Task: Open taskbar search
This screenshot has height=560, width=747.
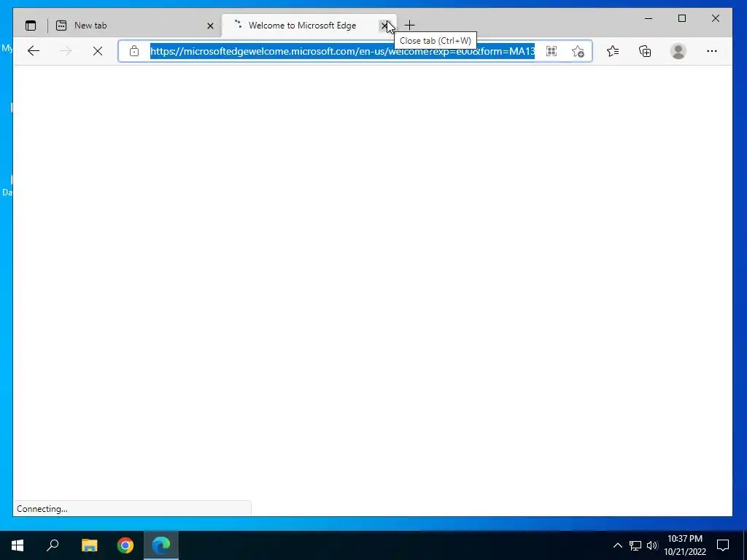Action: 53,545
